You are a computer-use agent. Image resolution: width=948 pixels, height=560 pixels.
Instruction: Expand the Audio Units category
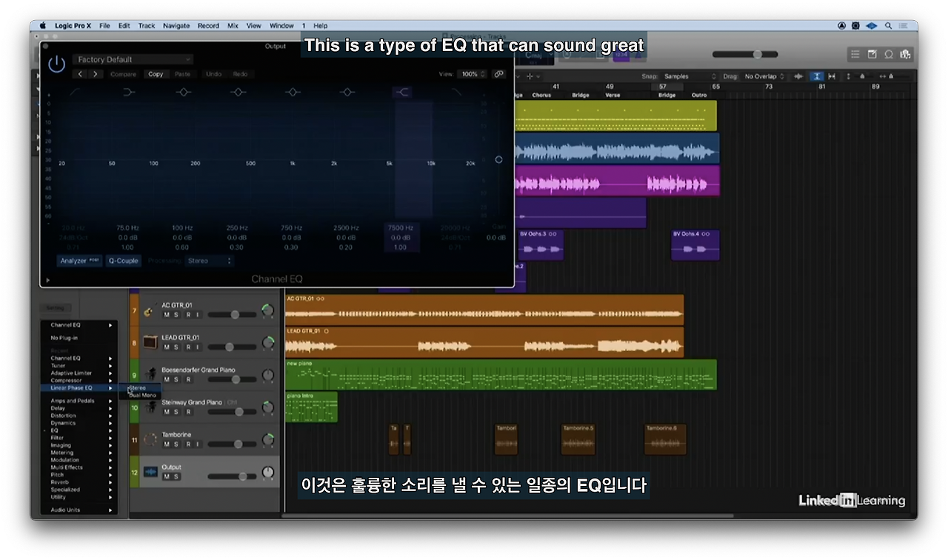click(78, 510)
